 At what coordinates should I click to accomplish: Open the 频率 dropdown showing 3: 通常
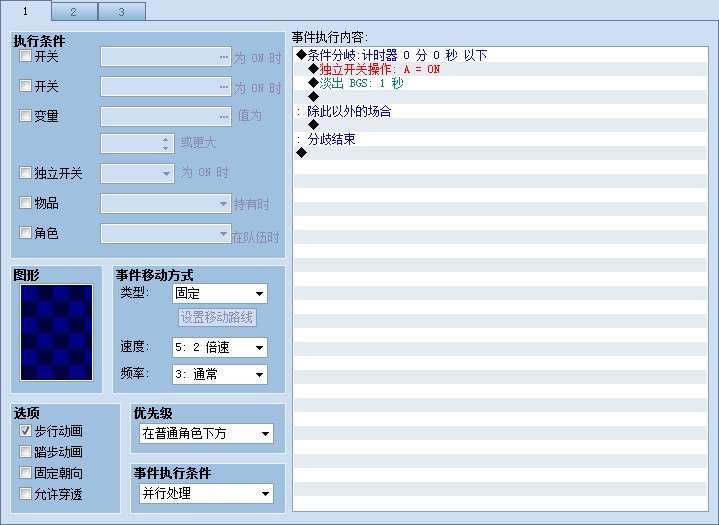coord(220,375)
